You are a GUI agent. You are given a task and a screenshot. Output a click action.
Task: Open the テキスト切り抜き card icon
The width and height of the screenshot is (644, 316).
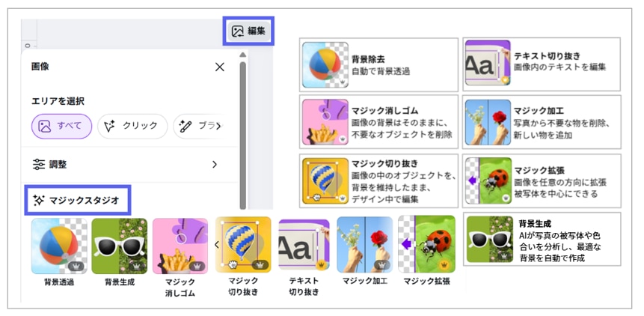coord(488,62)
